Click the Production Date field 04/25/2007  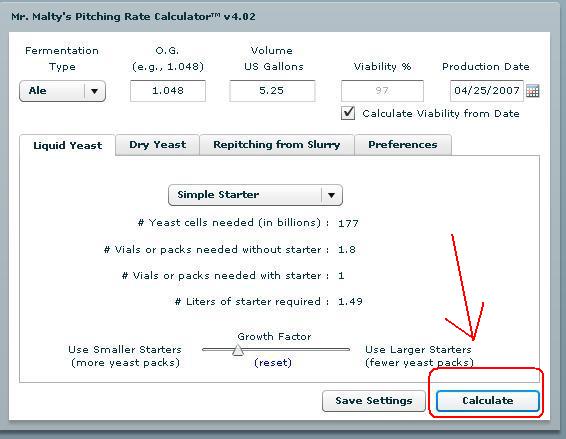click(487, 91)
